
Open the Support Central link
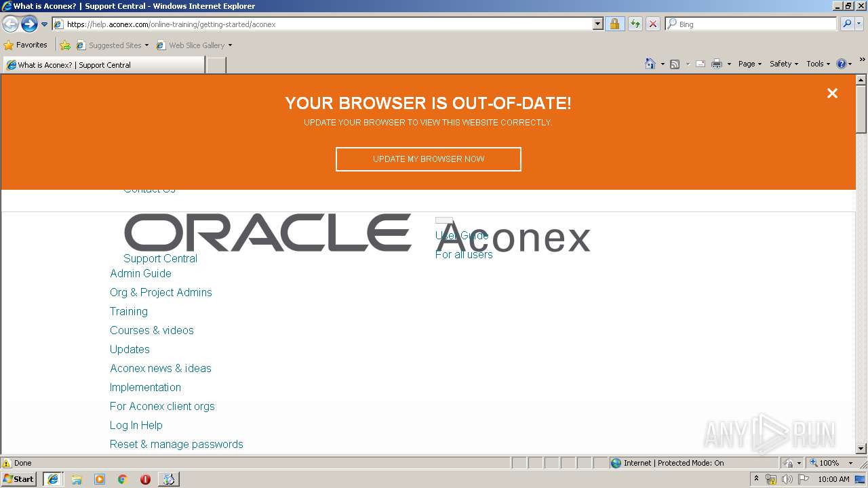160,258
